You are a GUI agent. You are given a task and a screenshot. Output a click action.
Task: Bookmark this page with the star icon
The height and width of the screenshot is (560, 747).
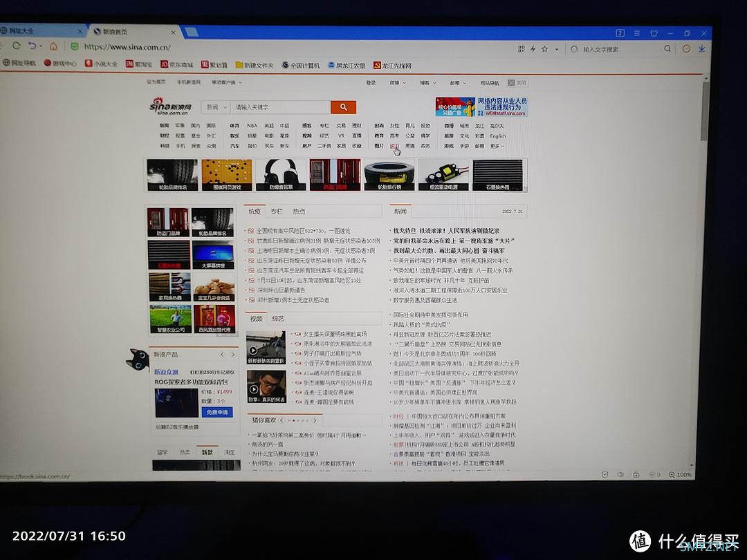point(544,48)
